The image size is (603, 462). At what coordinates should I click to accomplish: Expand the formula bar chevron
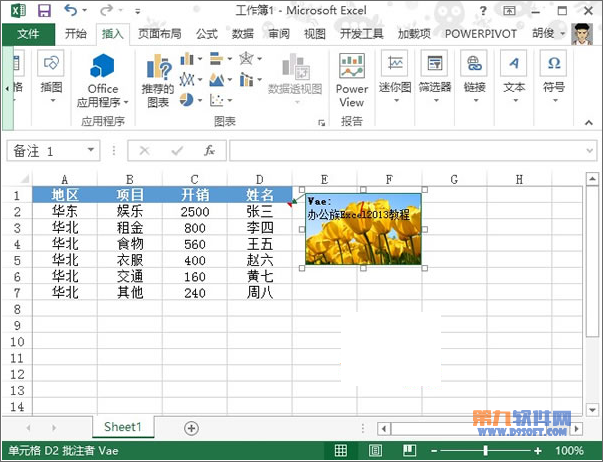(590, 150)
